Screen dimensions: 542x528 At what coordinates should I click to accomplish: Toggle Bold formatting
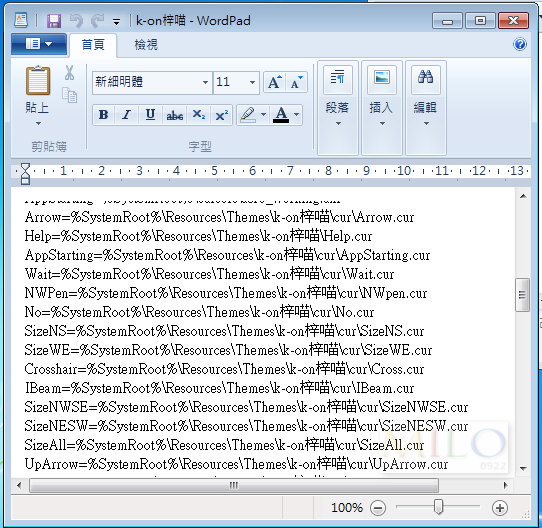[x=103, y=114]
